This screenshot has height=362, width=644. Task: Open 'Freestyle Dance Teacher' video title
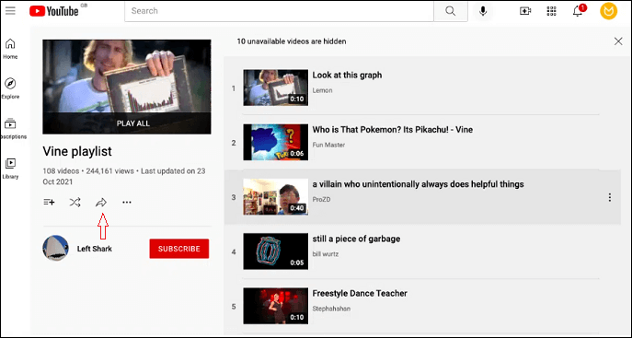(x=360, y=293)
